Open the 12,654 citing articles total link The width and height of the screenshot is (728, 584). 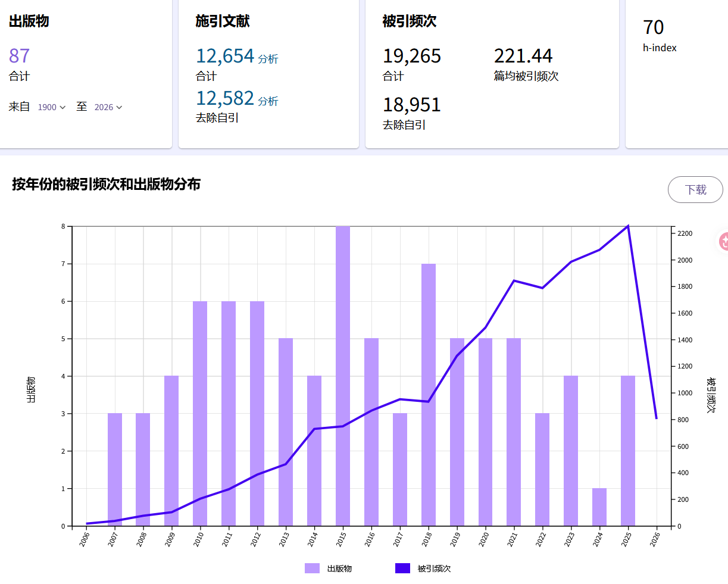pos(225,56)
